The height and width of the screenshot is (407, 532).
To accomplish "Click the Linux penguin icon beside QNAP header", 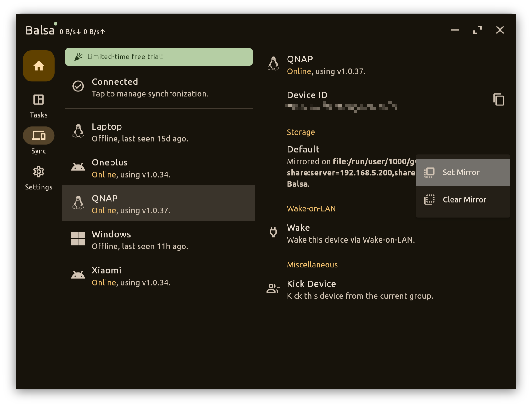I will pos(273,64).
